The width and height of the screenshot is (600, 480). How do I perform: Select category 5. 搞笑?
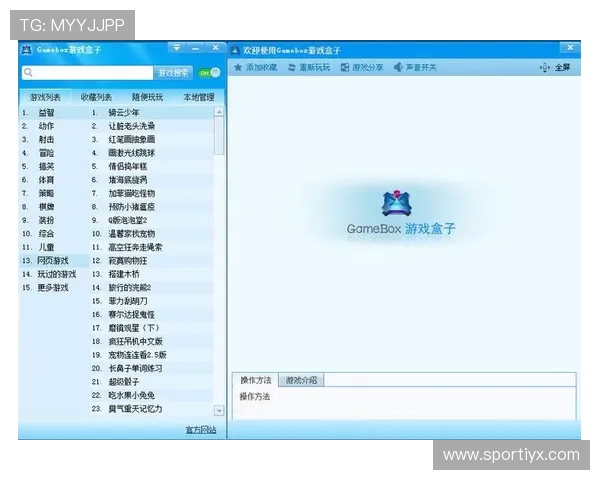[x=54, y=167]
